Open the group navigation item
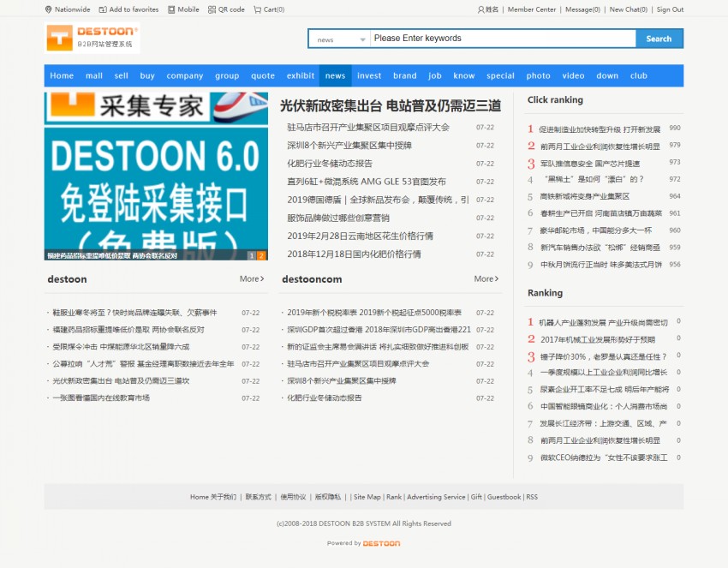Screen dimensions: 728x568 (227, 75)
